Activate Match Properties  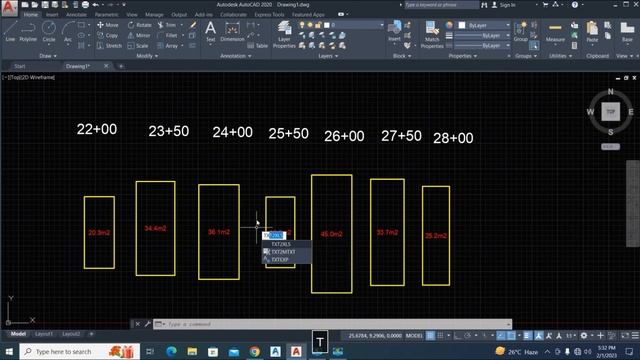pyautogui.click(x=432, y=35)
